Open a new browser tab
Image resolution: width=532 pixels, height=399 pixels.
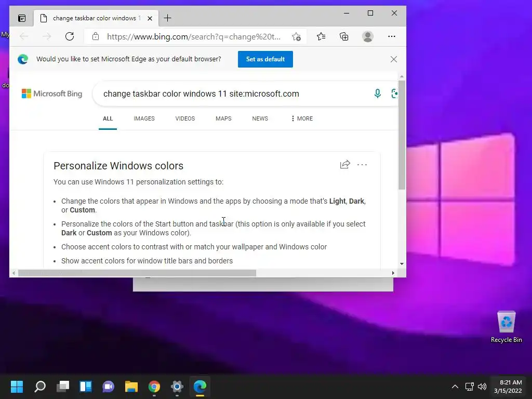tap(168, 18)
